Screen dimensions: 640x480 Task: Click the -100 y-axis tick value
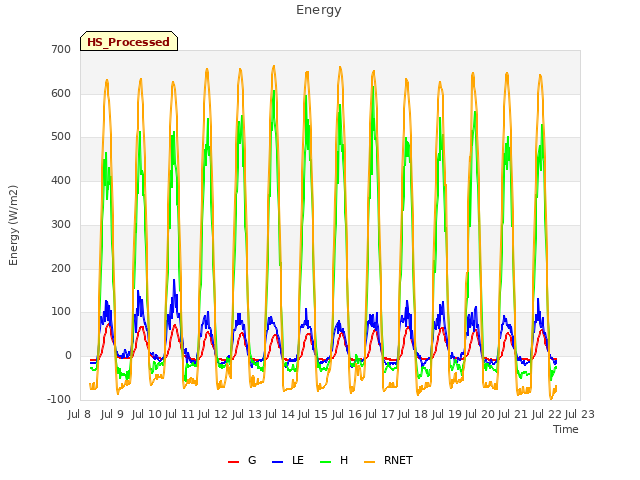click(x=59, y=399)
